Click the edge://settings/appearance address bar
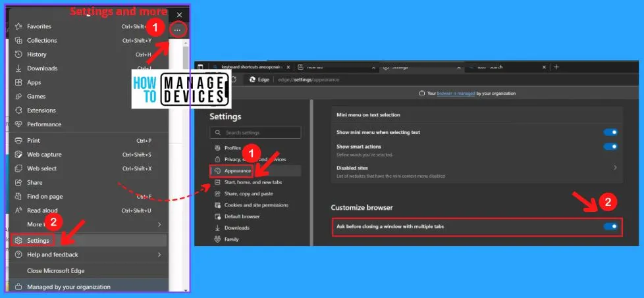This screenshot has height=298, width=644. pos(439,80)
